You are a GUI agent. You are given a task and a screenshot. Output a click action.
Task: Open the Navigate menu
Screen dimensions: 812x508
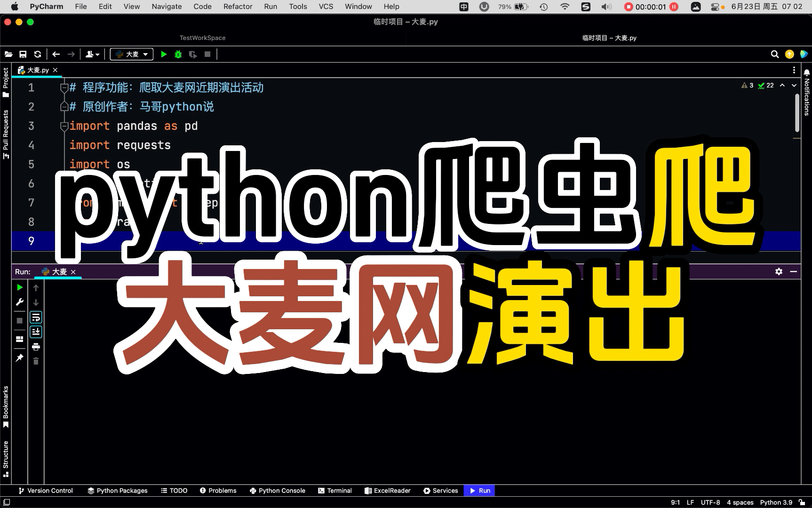(x=167, y=7)
